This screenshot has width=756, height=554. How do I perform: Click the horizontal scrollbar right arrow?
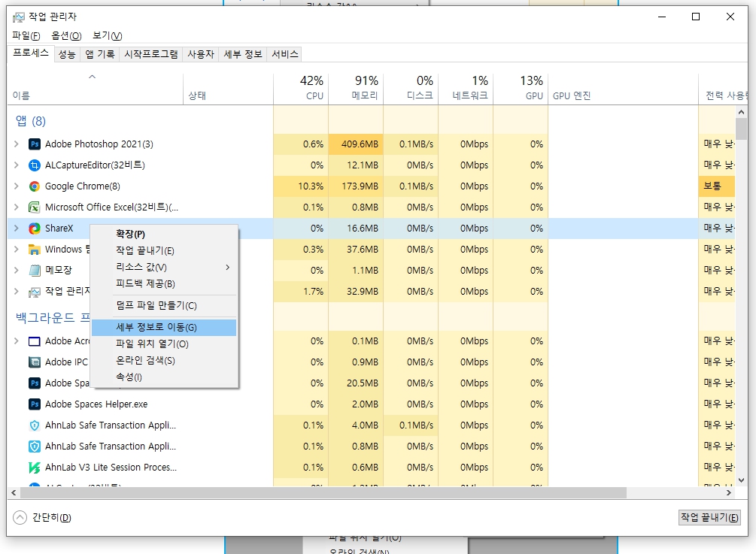728,493
